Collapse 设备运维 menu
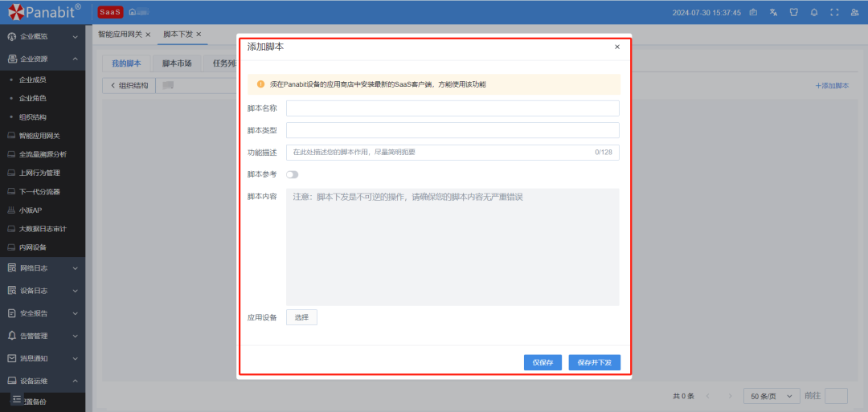868x412 pixels. (x=43, y=381)
